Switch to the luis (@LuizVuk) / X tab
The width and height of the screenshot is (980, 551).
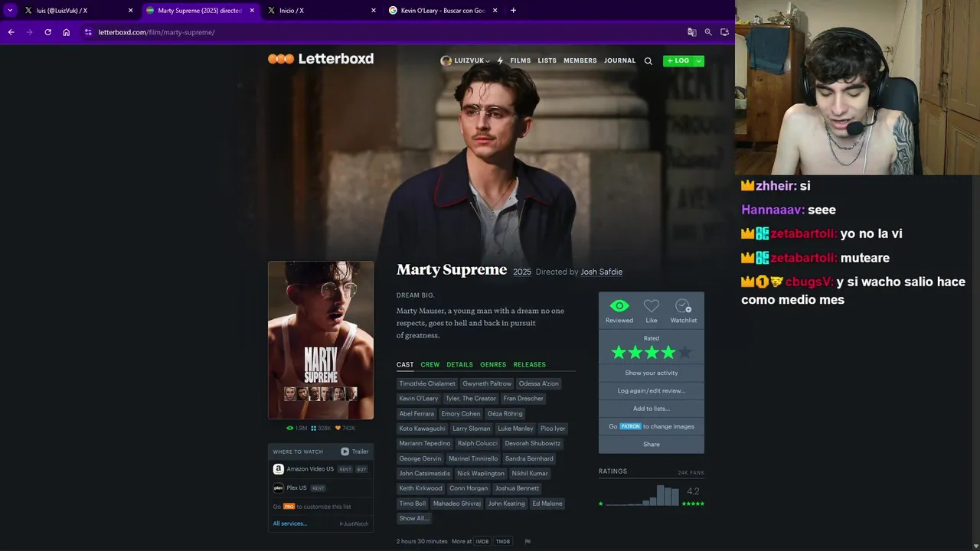(x=77, y=11)
